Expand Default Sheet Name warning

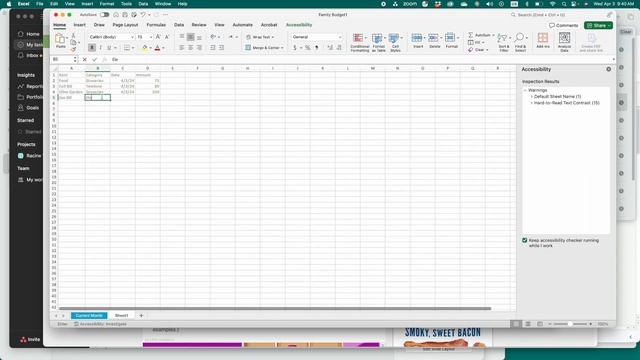531,97
